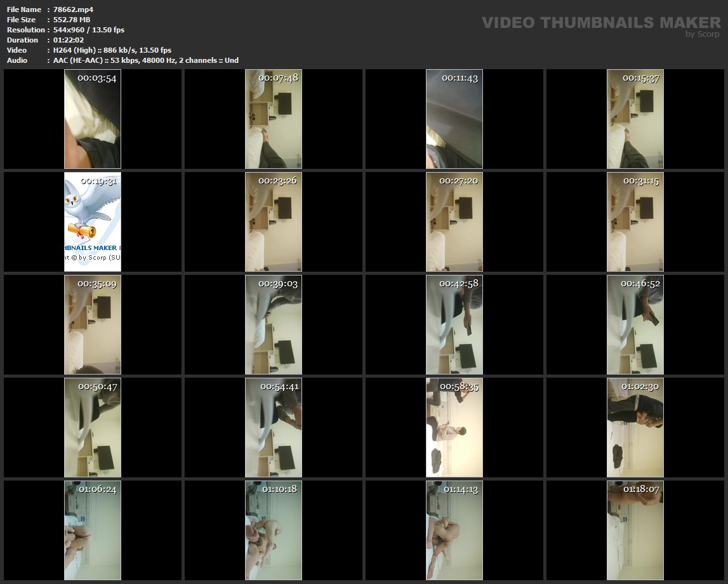The image size is (728, 584).
Task: Select the frame stamped 00:50:47
Action: (93, 428)
